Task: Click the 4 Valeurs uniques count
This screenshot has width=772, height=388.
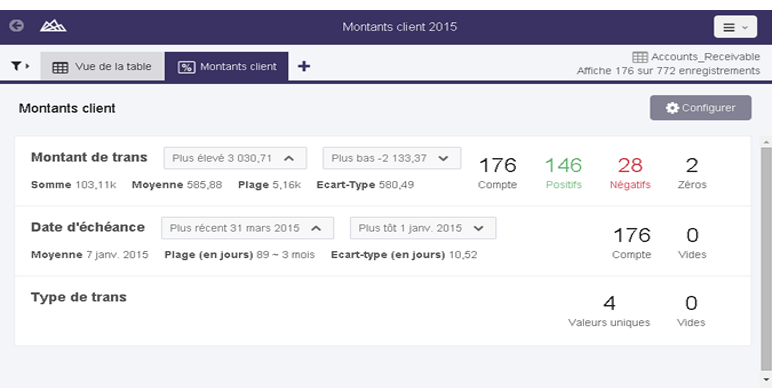Action: click(609, 310)
